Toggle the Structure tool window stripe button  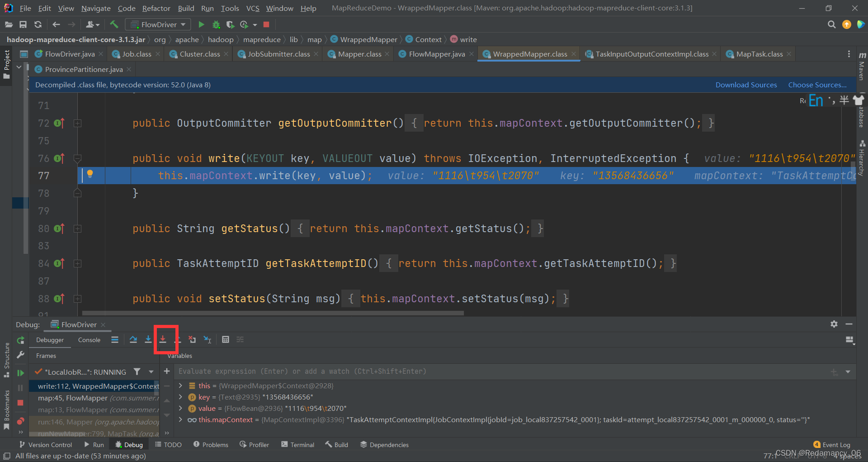[7, 360]
